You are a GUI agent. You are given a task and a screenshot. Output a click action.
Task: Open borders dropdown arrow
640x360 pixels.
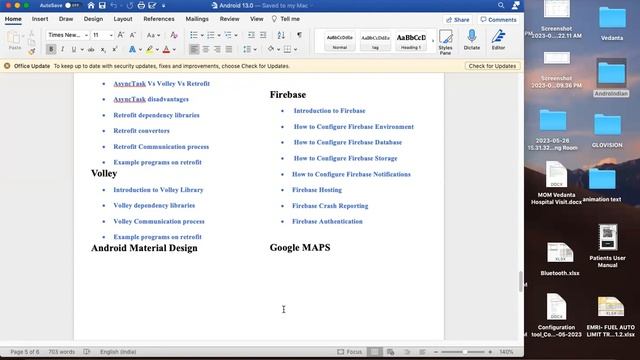296,50
